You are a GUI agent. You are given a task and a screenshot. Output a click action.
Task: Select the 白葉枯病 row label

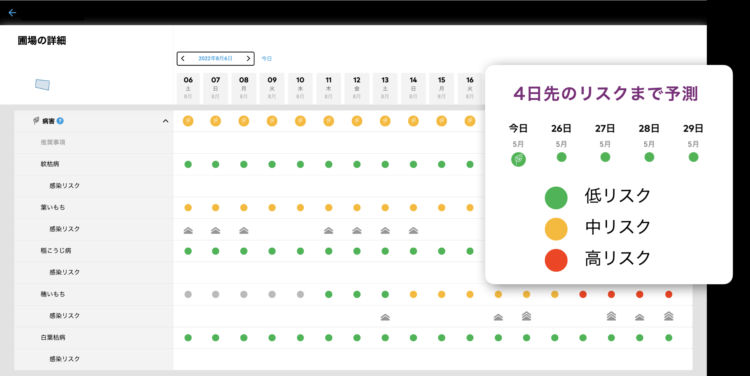[x=53, y=337]
